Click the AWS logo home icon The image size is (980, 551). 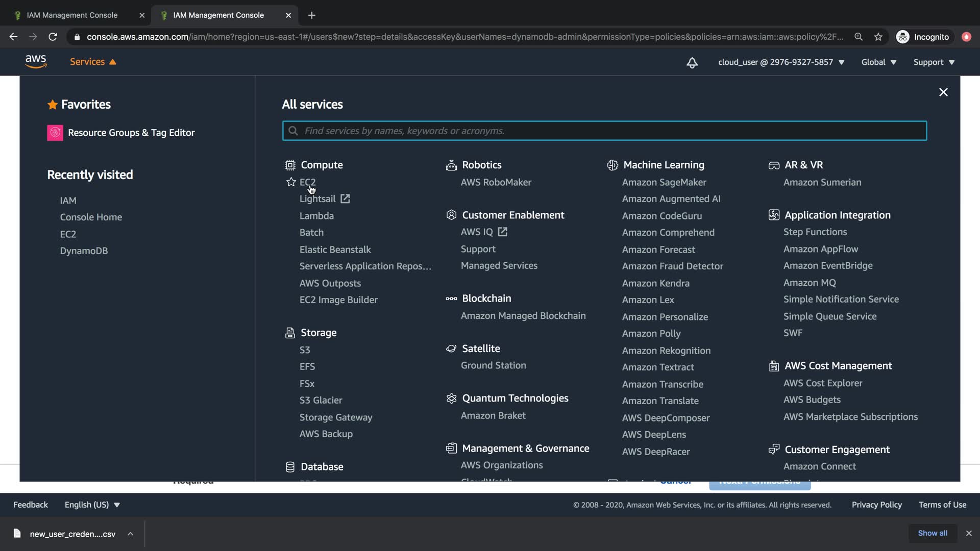point(36,62)
